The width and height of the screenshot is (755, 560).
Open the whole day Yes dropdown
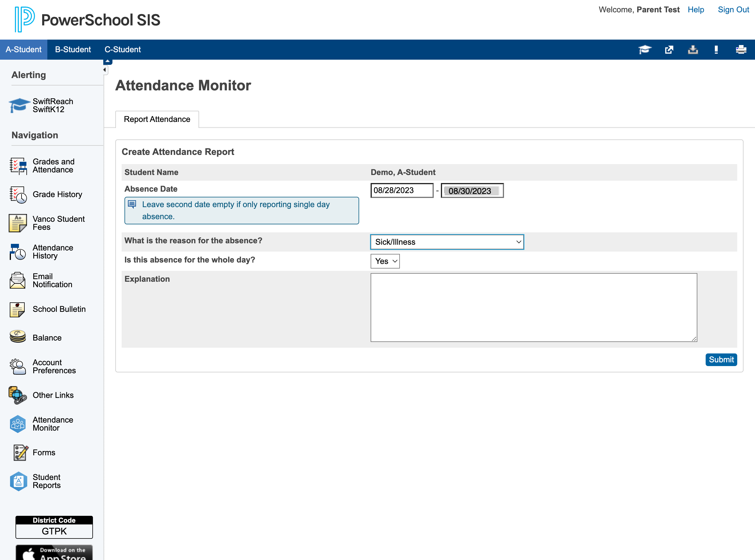coord(385,261)
